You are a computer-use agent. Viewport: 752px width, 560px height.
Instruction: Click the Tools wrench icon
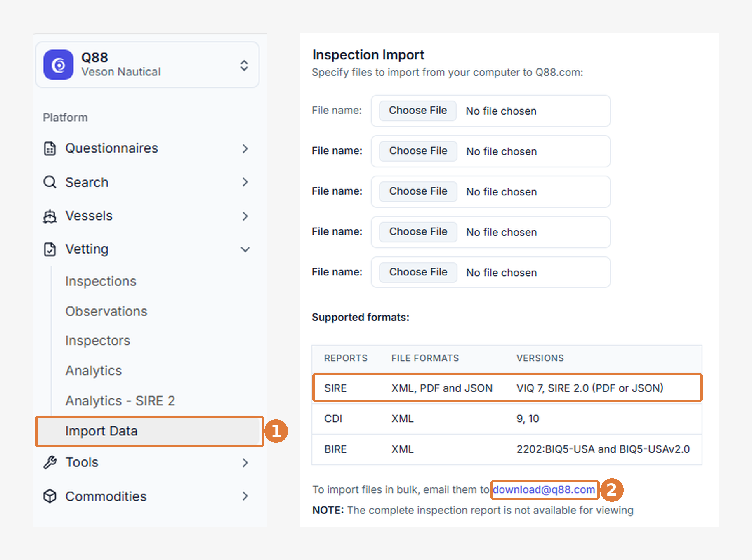pos(50,463)
